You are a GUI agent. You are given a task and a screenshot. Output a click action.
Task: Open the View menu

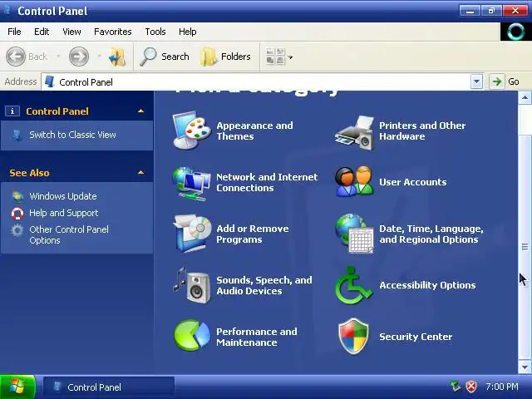[71, 32]
